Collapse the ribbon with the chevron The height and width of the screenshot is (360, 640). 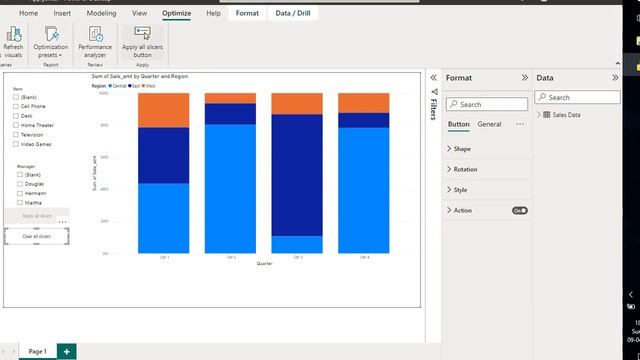click(x=618, y=63)
